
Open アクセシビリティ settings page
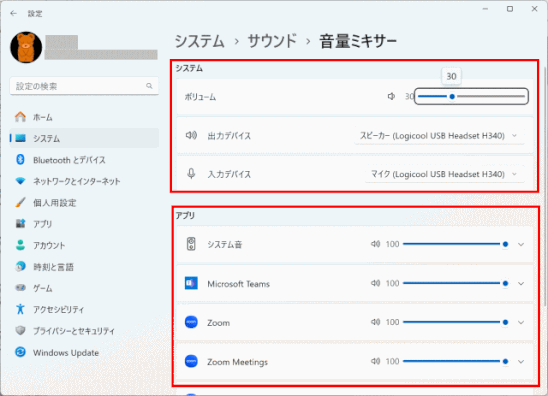pos(84,309)
